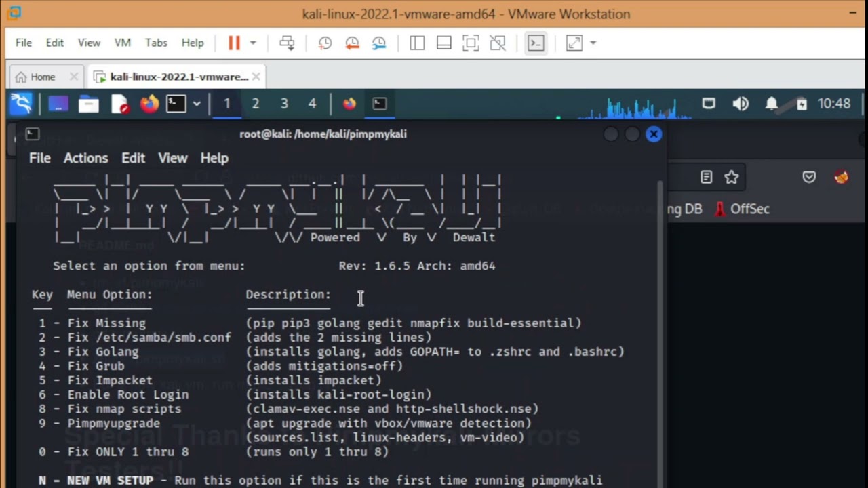This screenshot has width=868, height=488.
Task: Click the terminal window title bar icon
Action: click(x=32, y=134)
